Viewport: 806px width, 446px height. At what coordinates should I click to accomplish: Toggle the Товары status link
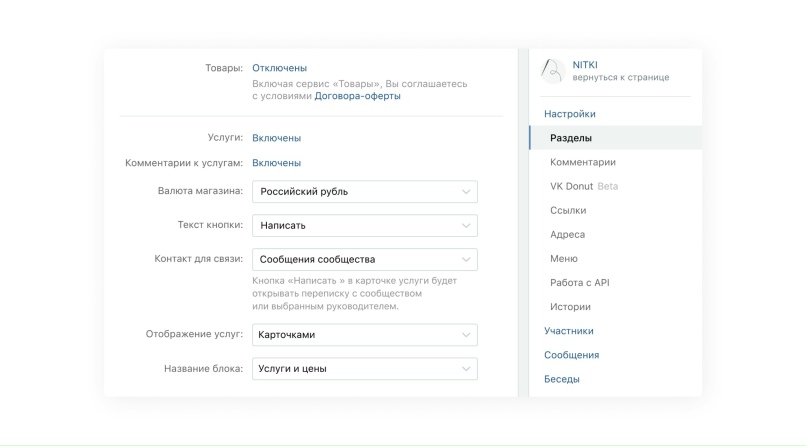(279, 68)
